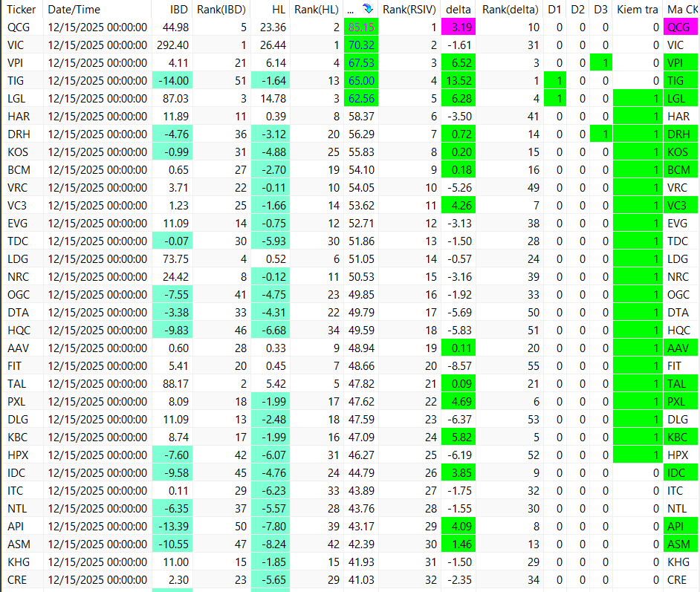The width and height of the screenshot is (700, 592).
Task: Click the Rank(RSIV) column header
Action: (409, 9)
